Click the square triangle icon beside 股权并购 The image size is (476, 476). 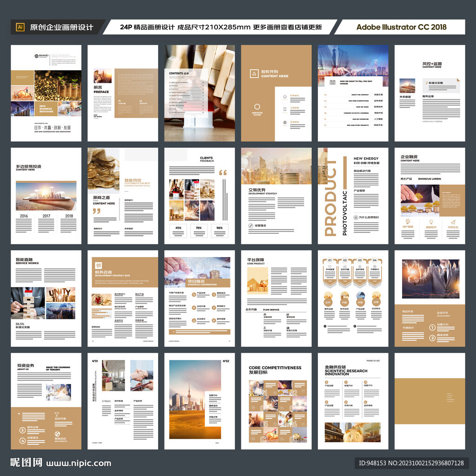click(254, 73)
